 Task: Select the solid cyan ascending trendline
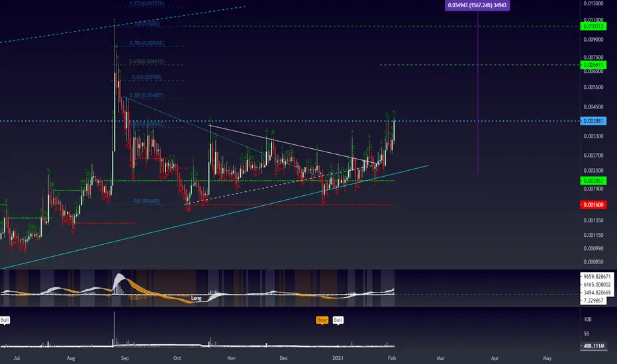click(x=214, y=217)
